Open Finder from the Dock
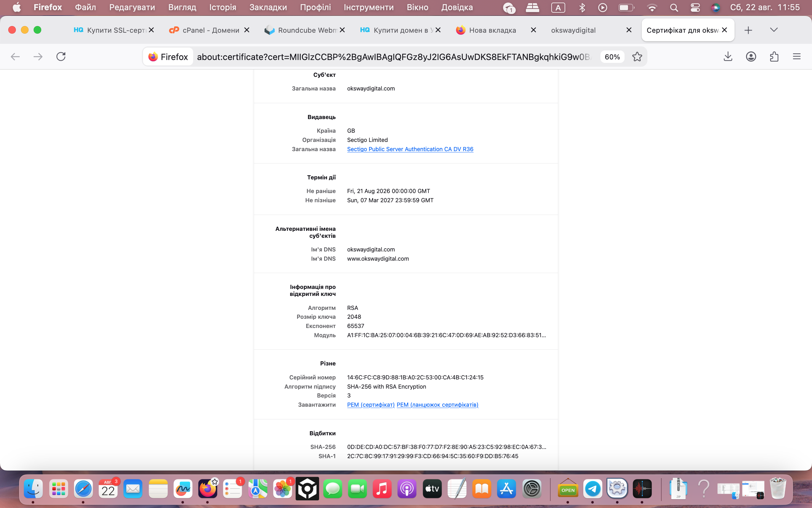Viewport: 812px width, 508px height. pos(33,489)
